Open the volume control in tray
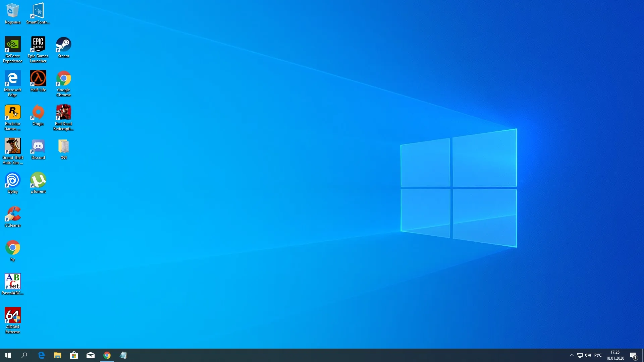 pos(588,355)
